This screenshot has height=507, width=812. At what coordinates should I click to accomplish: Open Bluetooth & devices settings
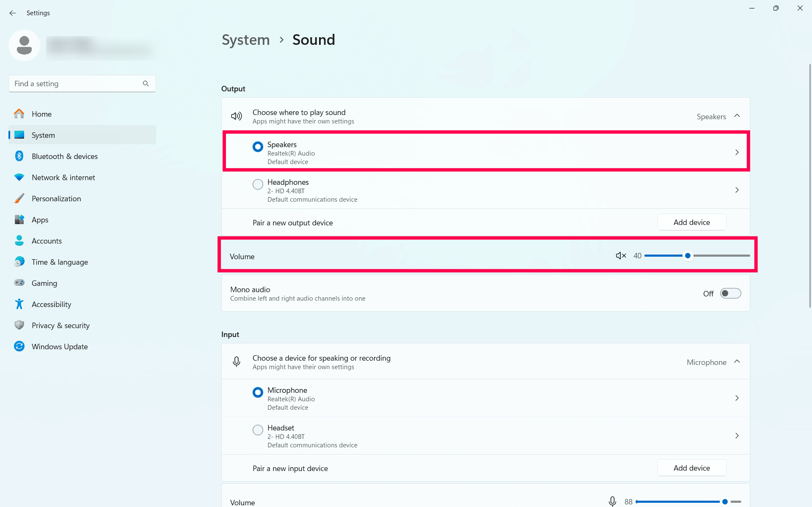pyautogui.click(x=64, y=156)
